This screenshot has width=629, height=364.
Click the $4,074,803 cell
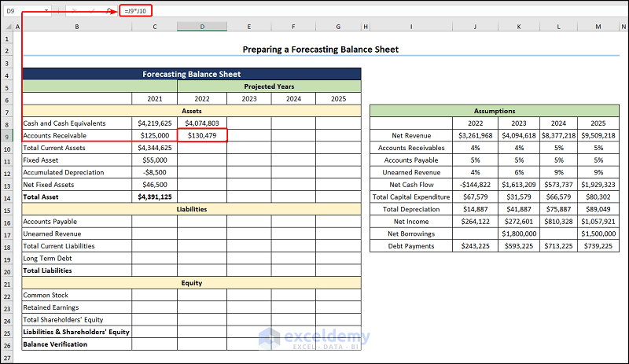point(202,123)
